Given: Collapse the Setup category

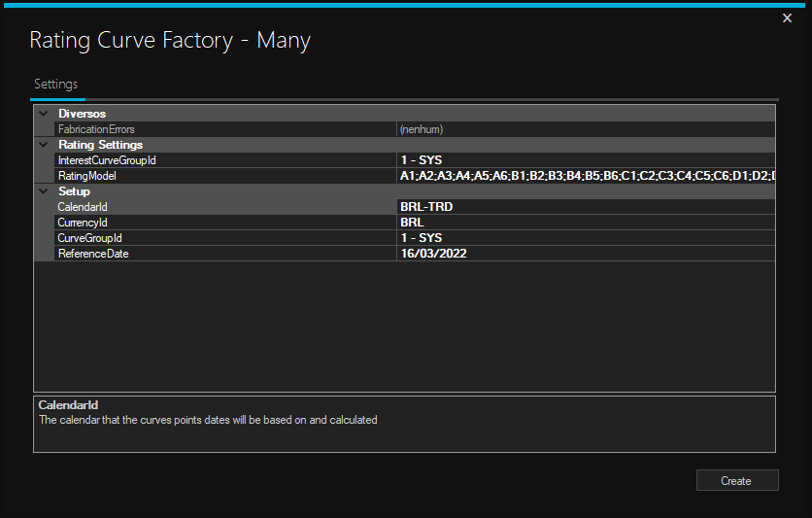Looking at the screenshot, I should click(43, 191).
